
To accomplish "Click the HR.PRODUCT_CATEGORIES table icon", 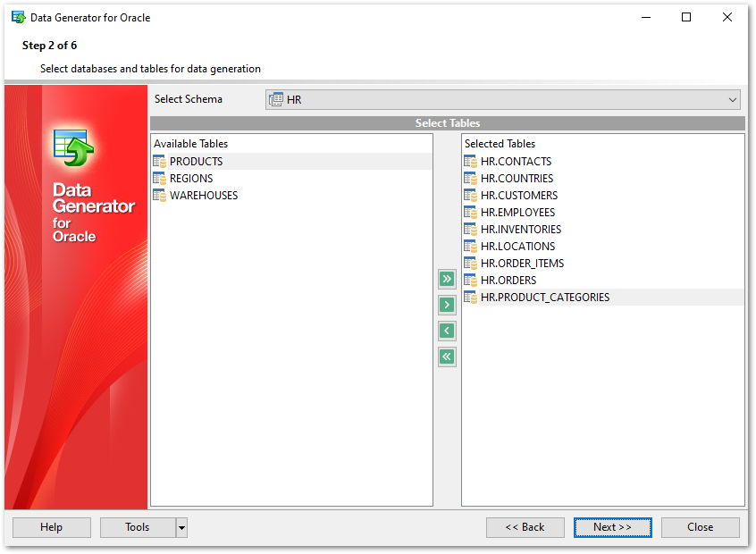I will click(x=470, y=297).
